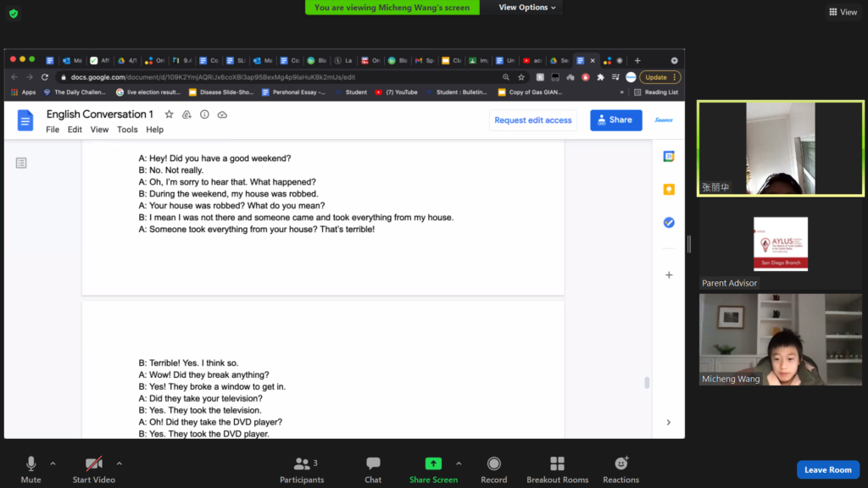Close the active Docs browser tab
Screen dimensions: 868x488
[x=593, y=60]
